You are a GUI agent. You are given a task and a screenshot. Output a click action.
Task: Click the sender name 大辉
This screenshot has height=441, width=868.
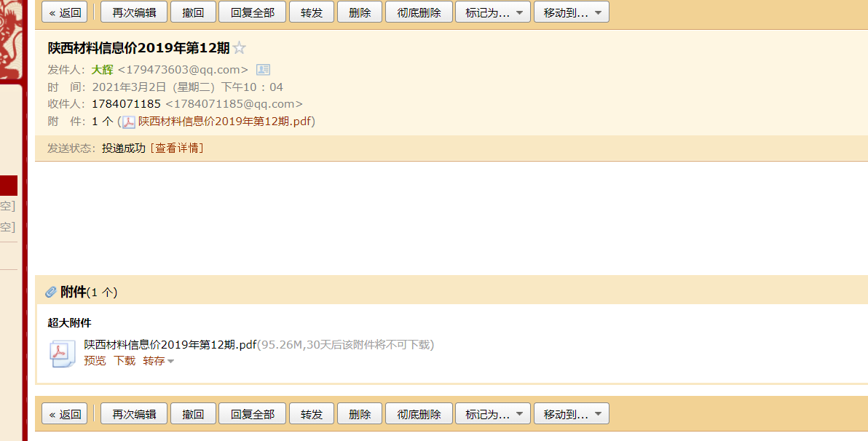click(103, 70)
